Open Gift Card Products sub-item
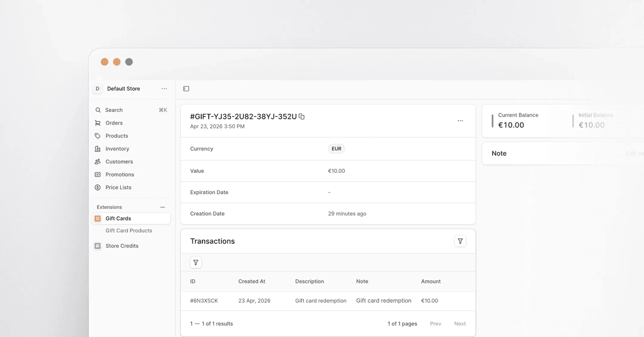Screen dimensions: 644x337 pyautogui.click(x=129, y=231)
